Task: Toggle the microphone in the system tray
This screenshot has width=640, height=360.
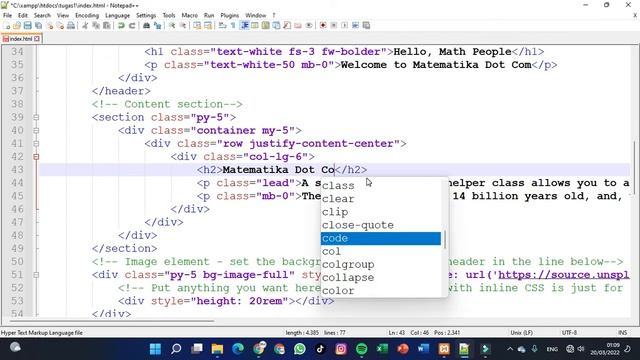Action: [x=535, y=349]
